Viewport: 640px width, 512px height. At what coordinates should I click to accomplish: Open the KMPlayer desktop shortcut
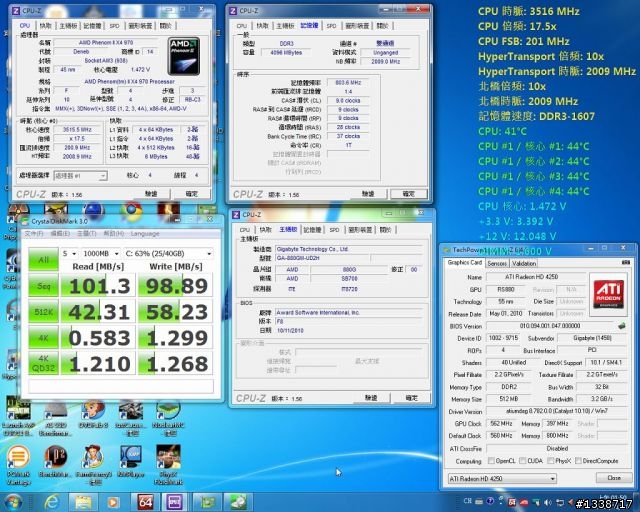(x=131, y=461)
